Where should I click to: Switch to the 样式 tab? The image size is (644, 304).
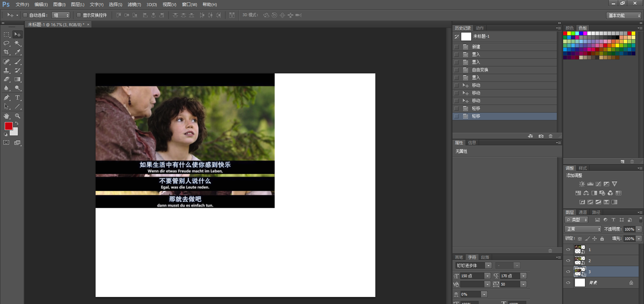point(583,168)
